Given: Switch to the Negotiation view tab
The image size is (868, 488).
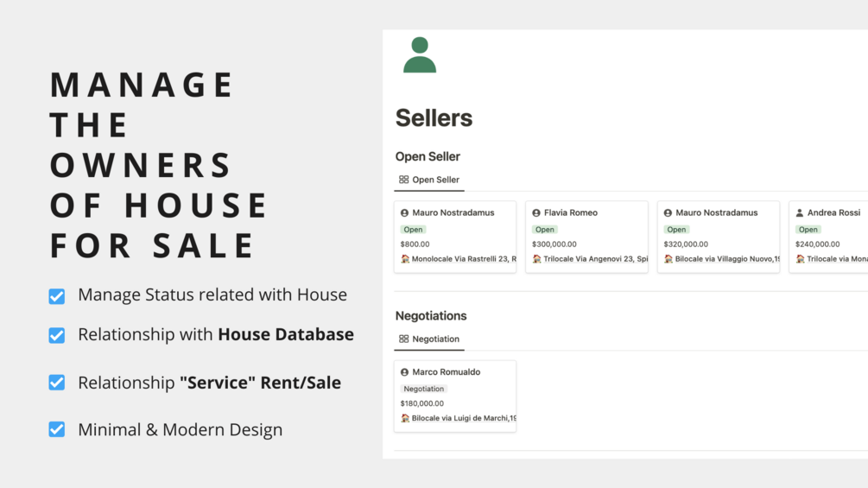Looking at the screenshot, I should (x=429, y=339).
